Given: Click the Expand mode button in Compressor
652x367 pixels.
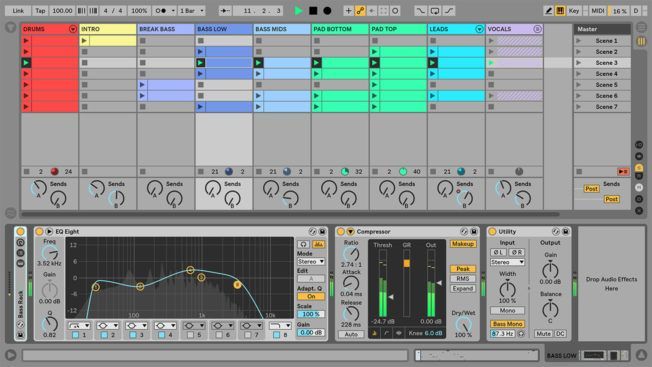Looking at the screenshot, I should 463,288.
